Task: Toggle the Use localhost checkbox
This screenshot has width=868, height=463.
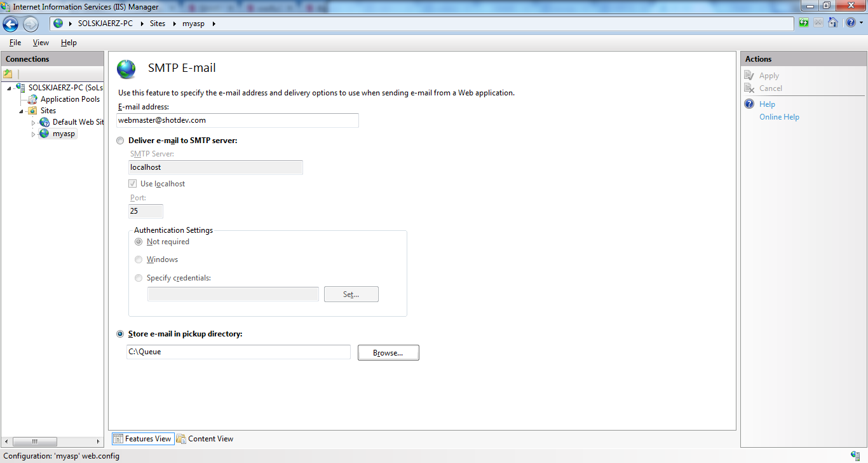Action: (x=133, y=184)
